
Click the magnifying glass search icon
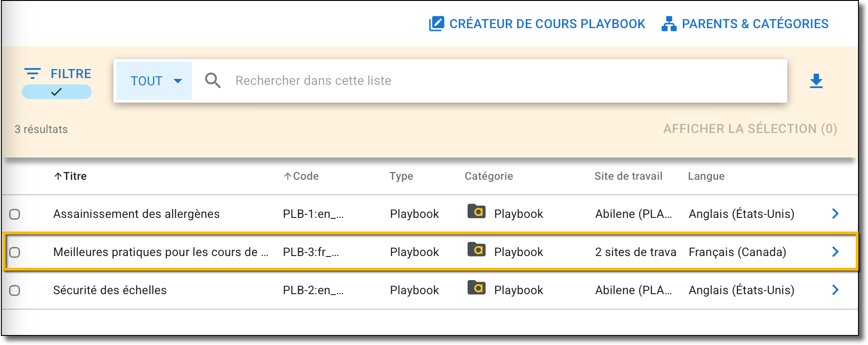(x=212, y=81)
